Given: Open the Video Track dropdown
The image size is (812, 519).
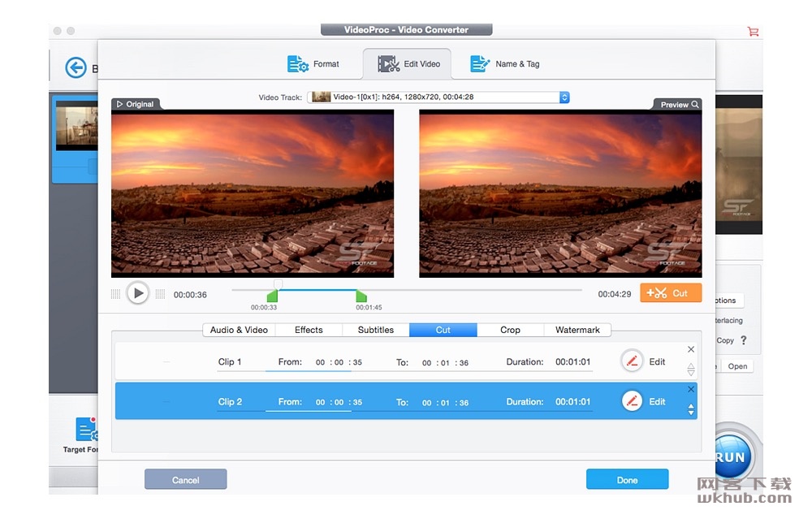Looking at the screenshot, I should (x=438, y=97).
